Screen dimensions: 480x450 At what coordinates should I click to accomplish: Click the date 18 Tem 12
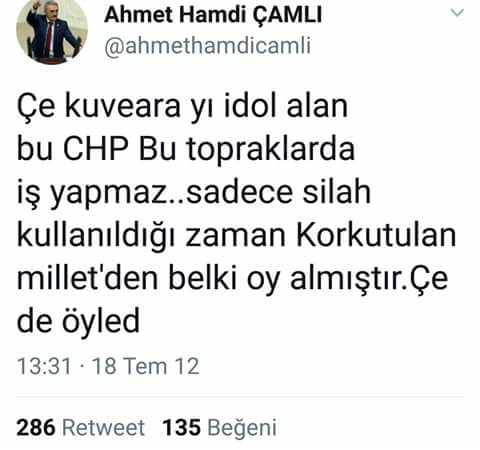(x=146, y=366)
